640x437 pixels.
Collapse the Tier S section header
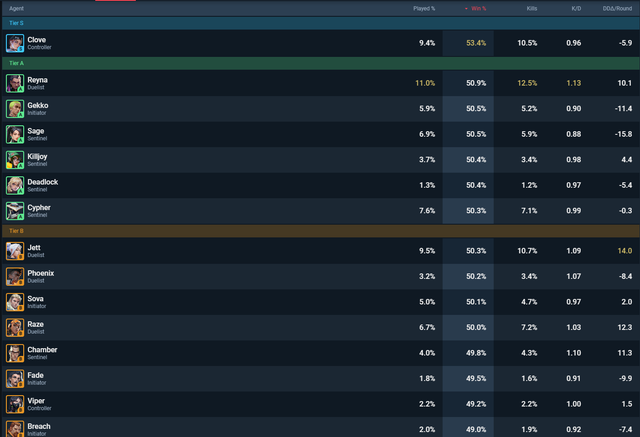[321, 23]
